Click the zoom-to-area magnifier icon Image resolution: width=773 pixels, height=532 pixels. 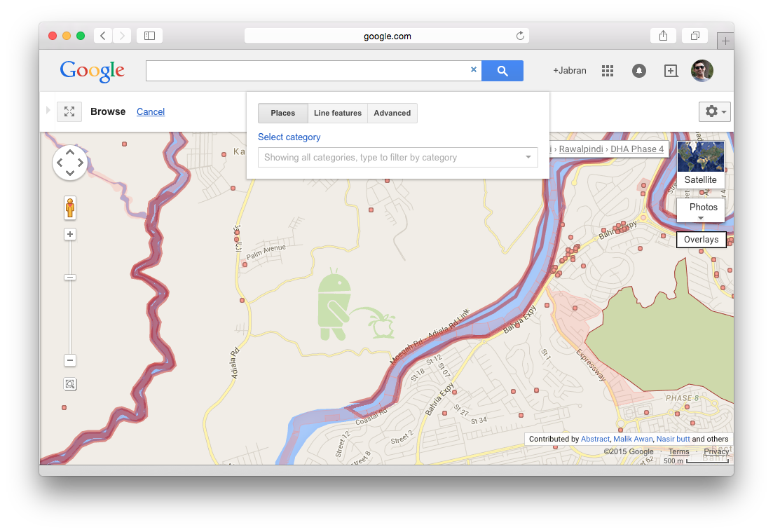tap(70, 384)
